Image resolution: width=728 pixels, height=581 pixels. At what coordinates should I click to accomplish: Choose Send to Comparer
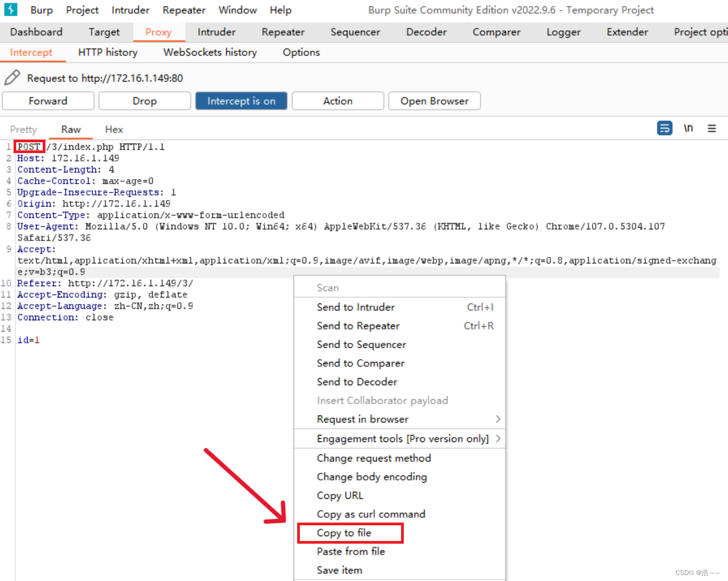(399, 363)
